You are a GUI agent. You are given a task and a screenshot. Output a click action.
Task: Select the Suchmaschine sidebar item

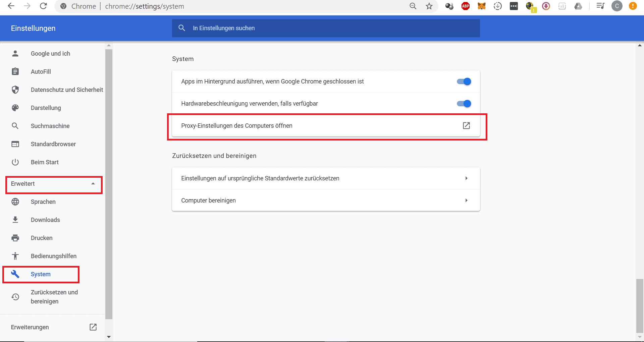point(50,126)
